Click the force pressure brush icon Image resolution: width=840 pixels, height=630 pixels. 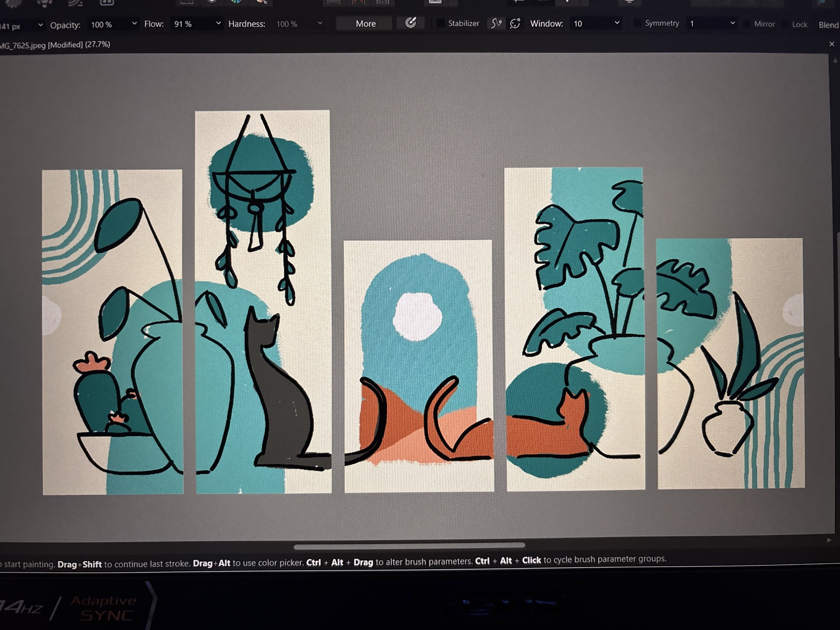coord(410,23)
